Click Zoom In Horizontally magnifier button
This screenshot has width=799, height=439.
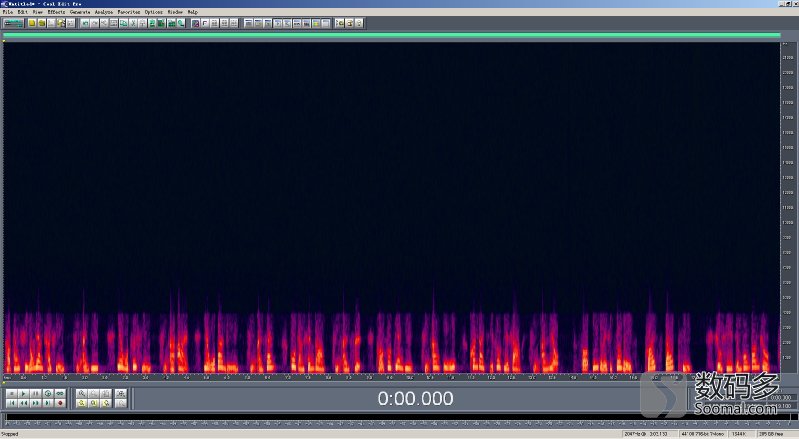coord(82,393)
